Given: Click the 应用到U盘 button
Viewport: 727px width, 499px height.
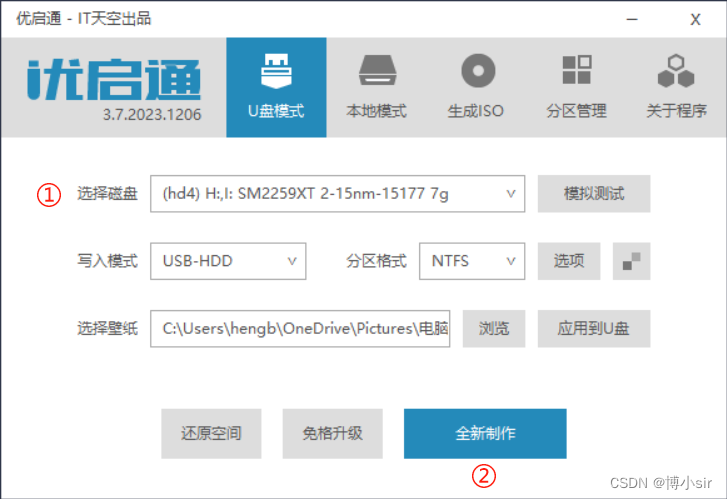Looking at the screenshot, I should click(x=594, y=329).
